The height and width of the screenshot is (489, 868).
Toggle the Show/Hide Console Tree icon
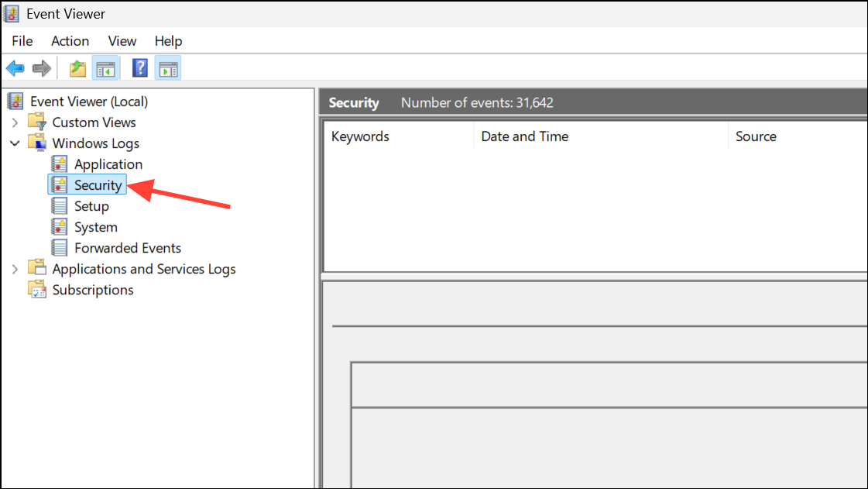click(x=105, y=69)
